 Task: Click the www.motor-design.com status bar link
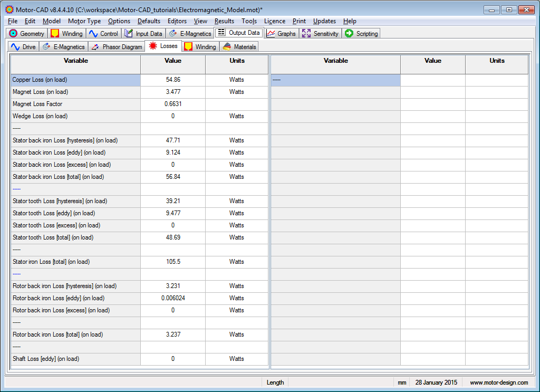click(498, 383)
